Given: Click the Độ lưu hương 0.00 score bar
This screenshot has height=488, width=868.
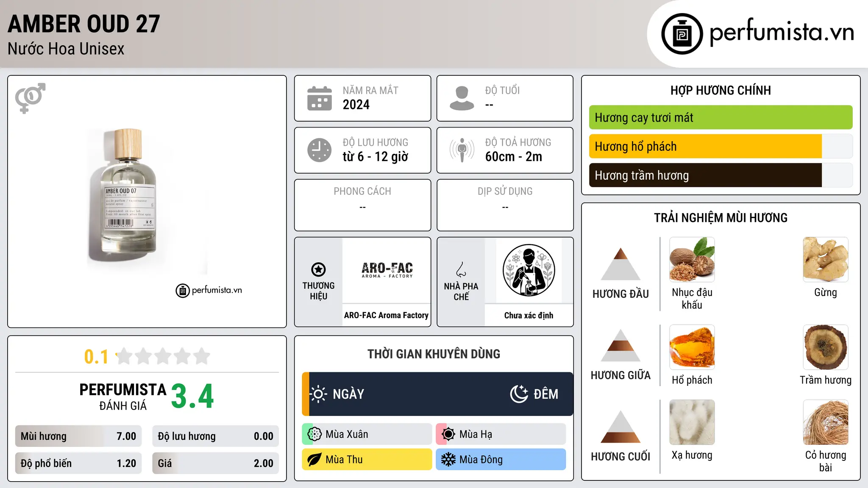Looking at the screenshot, I should (x=216, y=436).
